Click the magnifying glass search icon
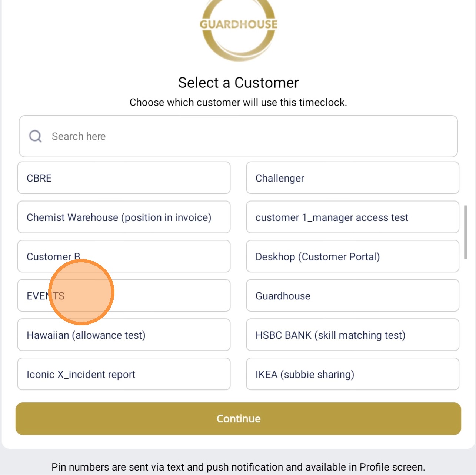476x475 pixels. [36, 136]
